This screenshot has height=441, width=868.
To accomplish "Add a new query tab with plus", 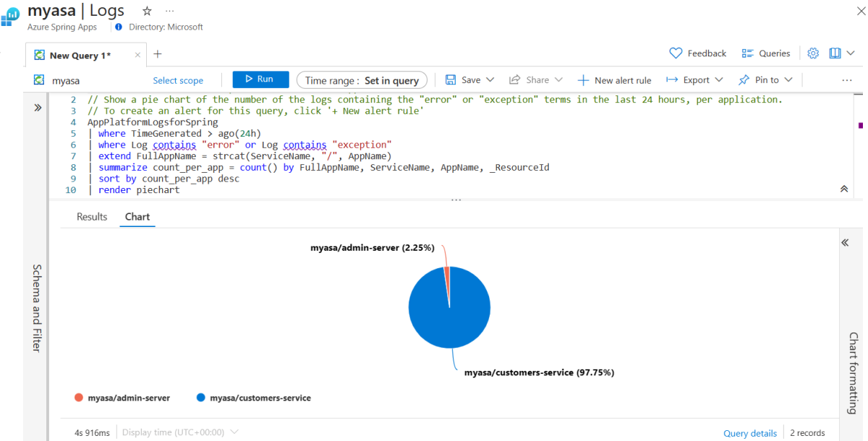I will [158, 54].
